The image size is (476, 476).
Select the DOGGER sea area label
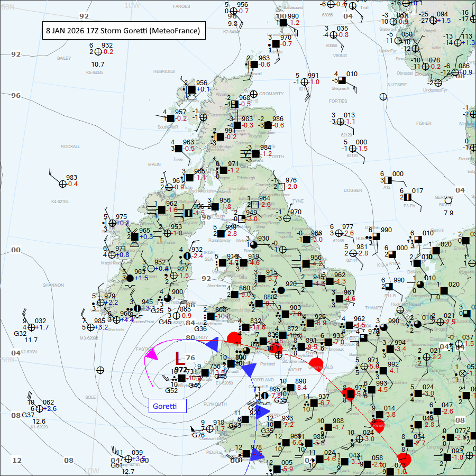[352, 190]
